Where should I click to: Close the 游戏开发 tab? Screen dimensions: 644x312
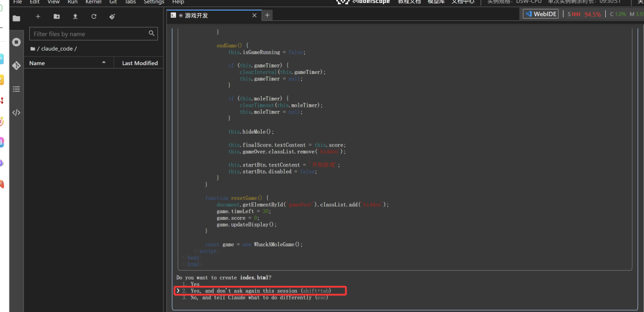[255, 16]
